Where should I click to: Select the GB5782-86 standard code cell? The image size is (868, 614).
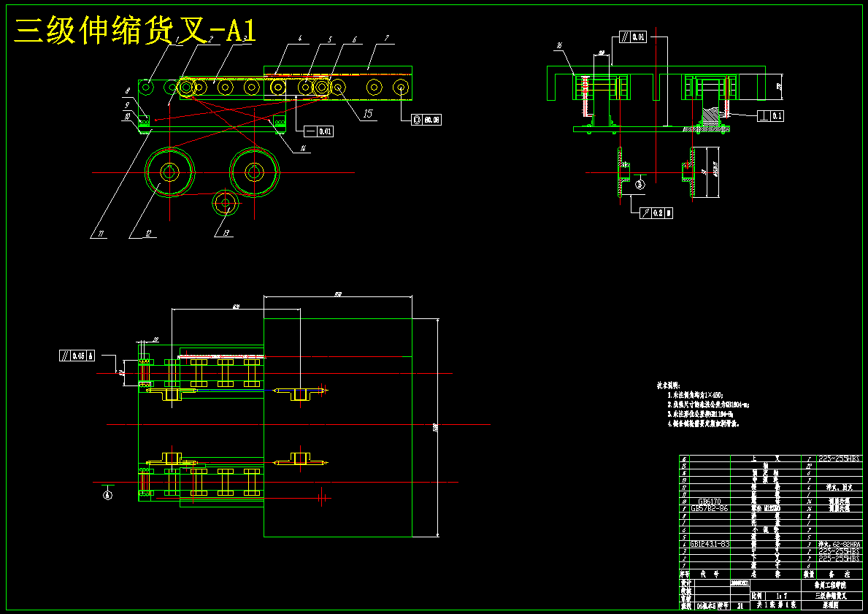(x=710, y=508)
